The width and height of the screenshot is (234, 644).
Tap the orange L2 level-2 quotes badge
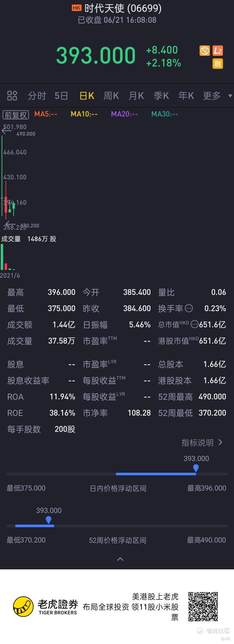click(x=217, y=51)
